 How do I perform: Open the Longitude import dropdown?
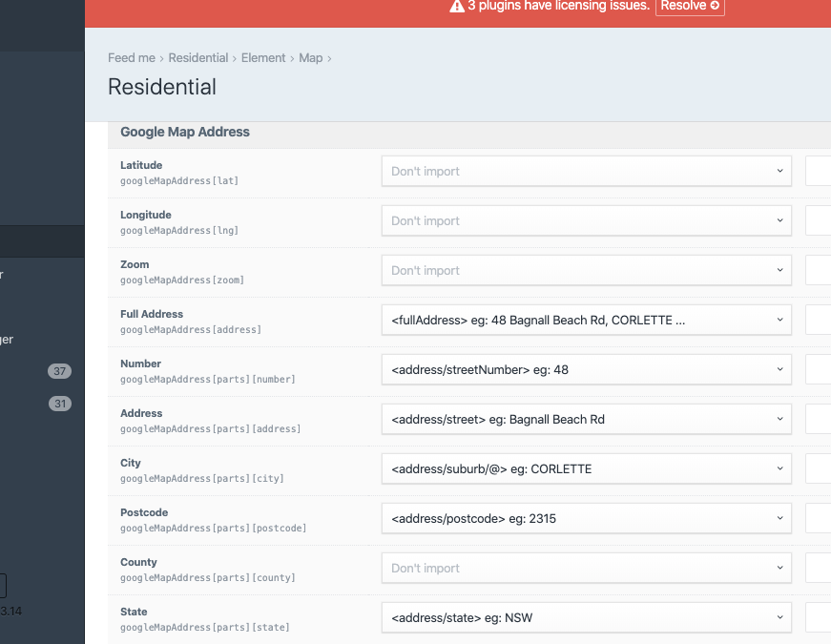point(586,220)
